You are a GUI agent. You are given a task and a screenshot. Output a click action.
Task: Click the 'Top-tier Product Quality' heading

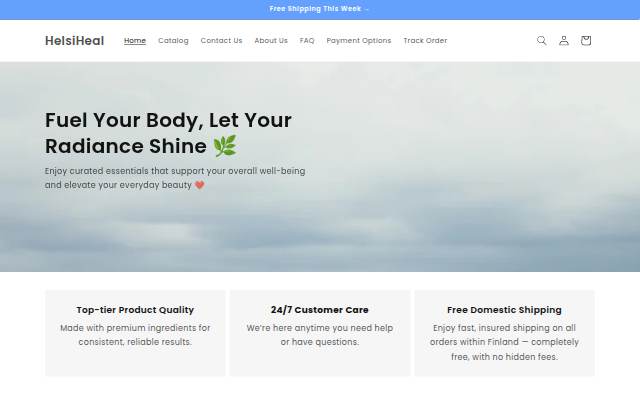pyautogui.click(x=135, y=310)
